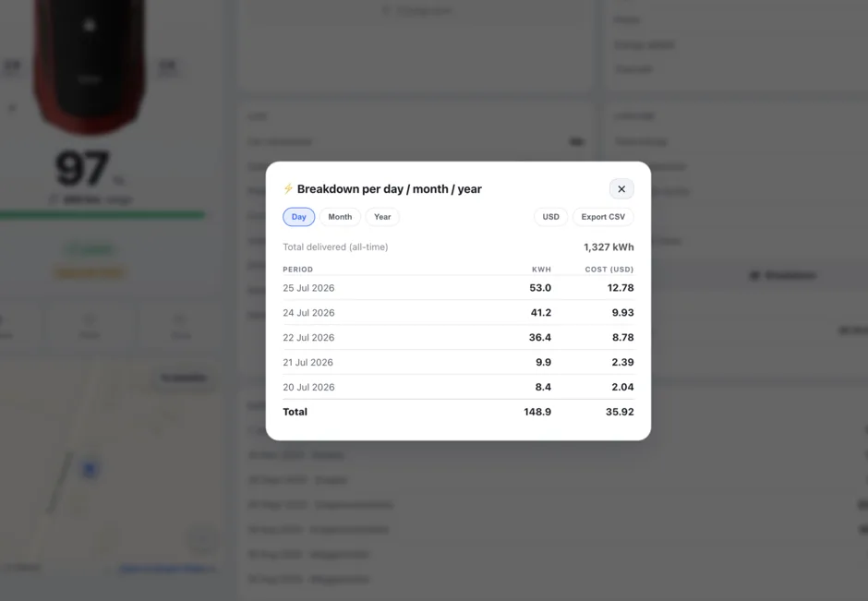The image size is (868, 601).
Task: Select the 24 Jul 2026 row
Action: (458, 313)
